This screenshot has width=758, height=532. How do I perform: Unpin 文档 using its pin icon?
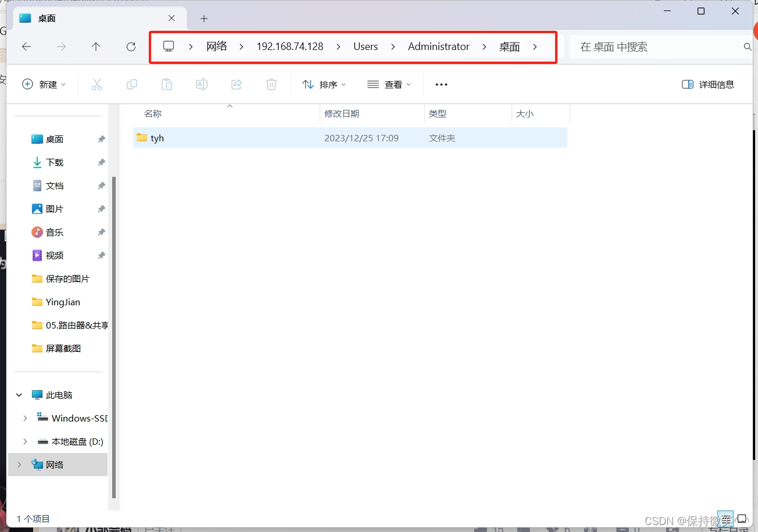[x=101, y=186]
